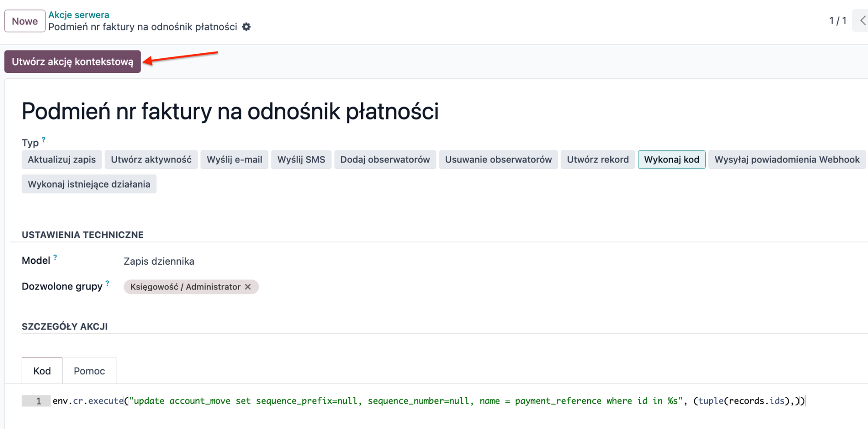The height and width of the screenshot is (429, 868).
Task: Select Aktualizuj zapis action type
Action: click(62, 159)
